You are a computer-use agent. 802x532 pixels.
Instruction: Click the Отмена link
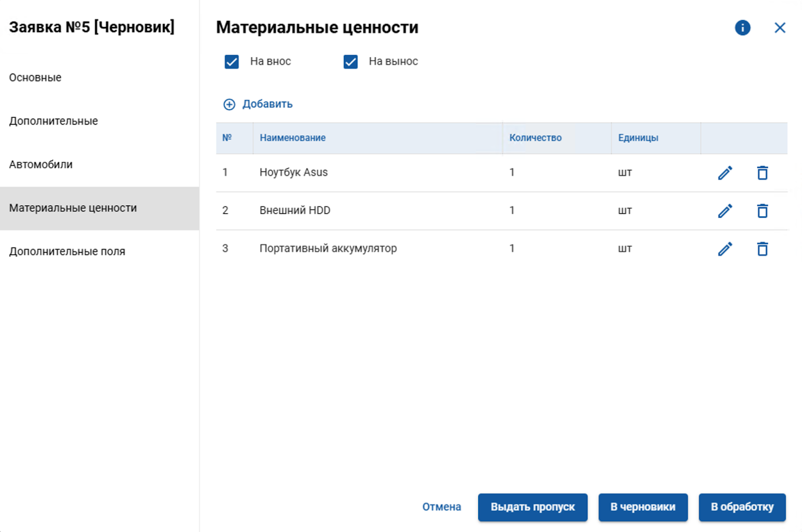pos(442,507)
